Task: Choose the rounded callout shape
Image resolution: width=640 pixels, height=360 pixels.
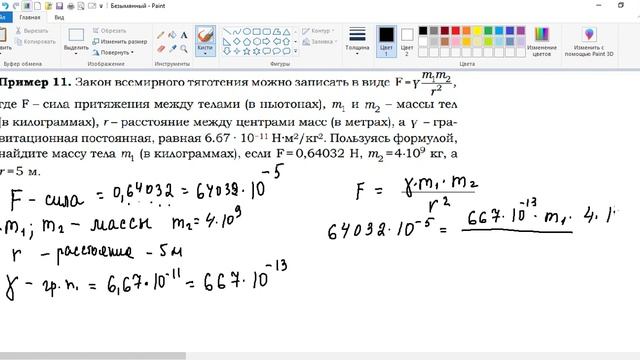Action: pos(267,51)
